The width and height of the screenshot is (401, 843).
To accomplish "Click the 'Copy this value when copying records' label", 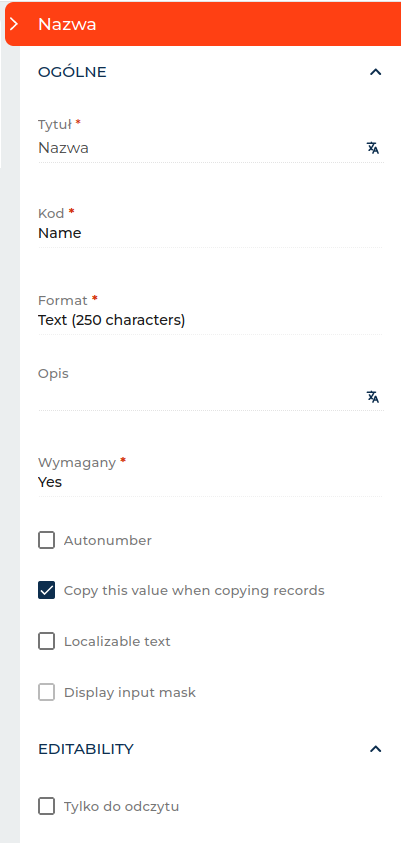I will (x=194, y=591).
